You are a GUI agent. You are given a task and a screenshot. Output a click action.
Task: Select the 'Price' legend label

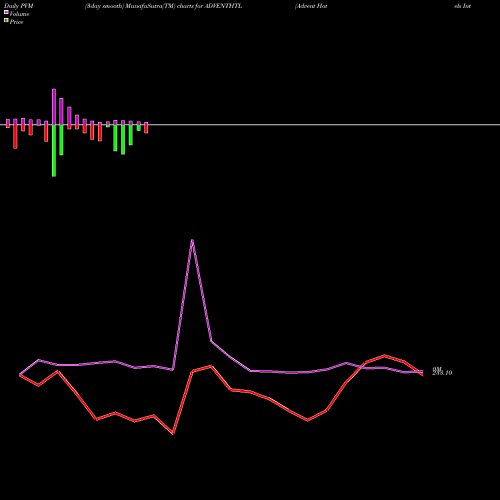(x=16, y=22)
